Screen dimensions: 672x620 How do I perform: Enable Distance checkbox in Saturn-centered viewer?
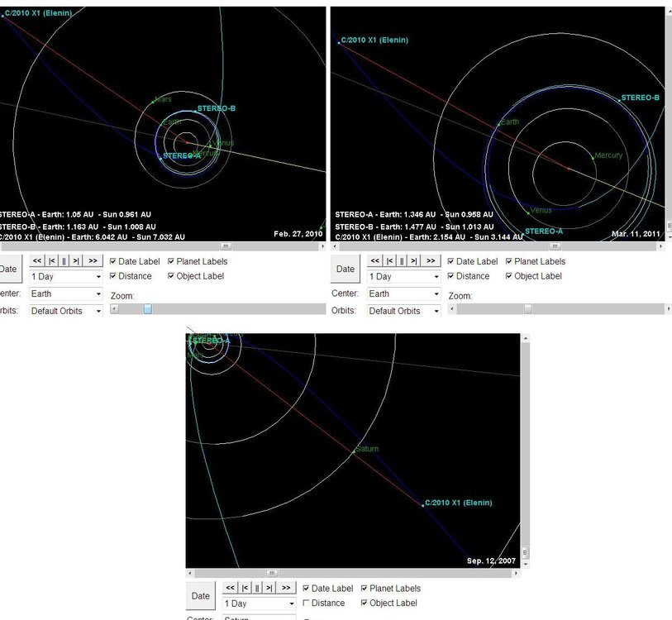point(308,603)
